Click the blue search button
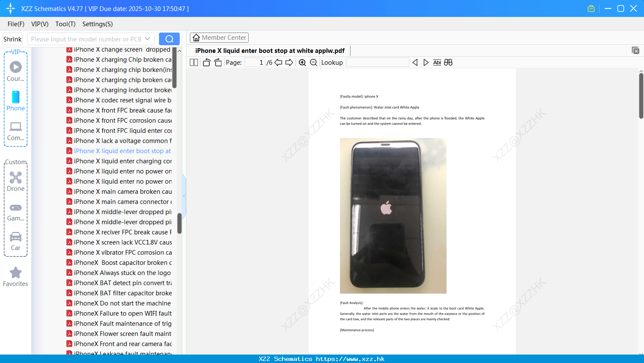 [169, 39]
